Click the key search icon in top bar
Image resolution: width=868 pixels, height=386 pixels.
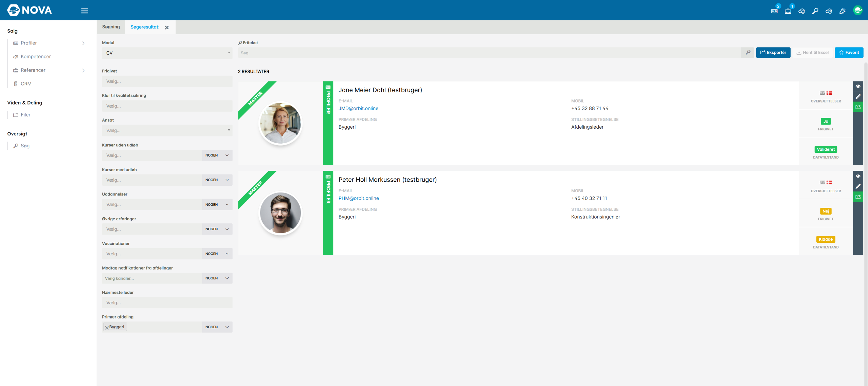[815, 11]
